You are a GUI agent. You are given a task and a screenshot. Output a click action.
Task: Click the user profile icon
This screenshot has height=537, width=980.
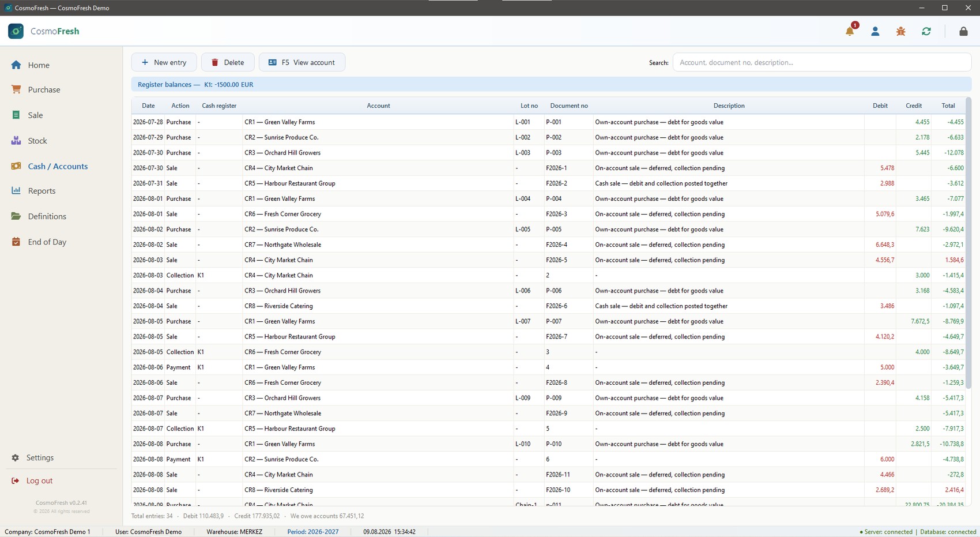[x=875, y=31]
